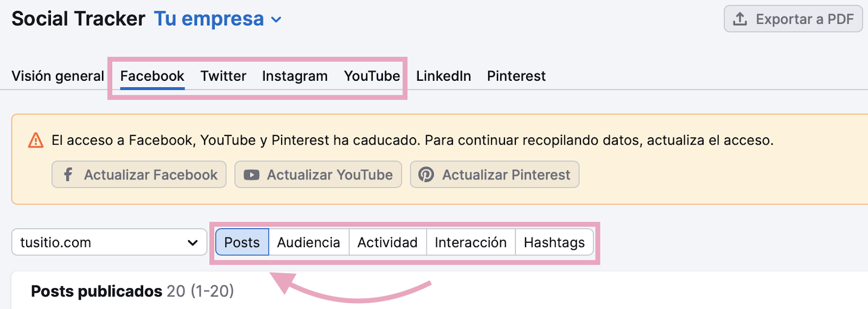This screenshot has height=309, width=868.
Task: Switch to the Facebook tab
Action: tap(152, 76)
